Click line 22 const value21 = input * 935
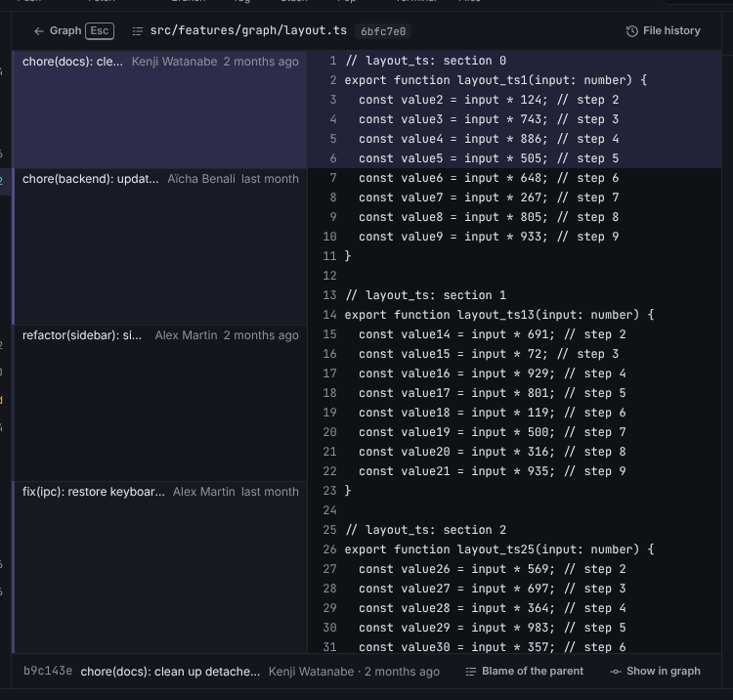The width and height of the screenshot is (733, 700). [x=493, y=471]
